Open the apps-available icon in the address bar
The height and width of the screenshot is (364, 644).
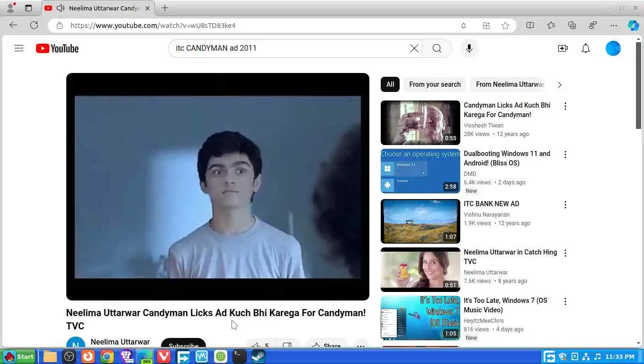point(486,26)
